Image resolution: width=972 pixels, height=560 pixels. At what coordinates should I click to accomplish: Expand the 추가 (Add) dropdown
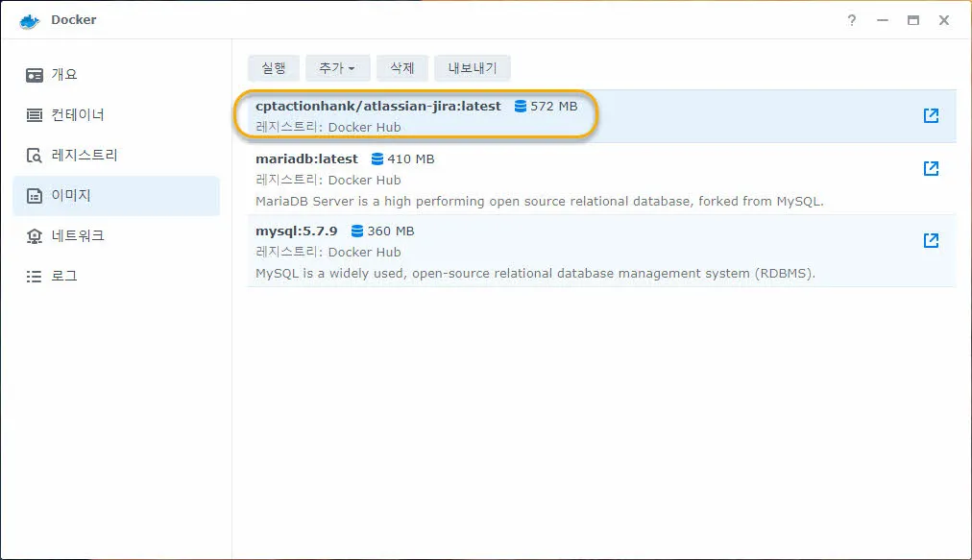tap(337, 67)
